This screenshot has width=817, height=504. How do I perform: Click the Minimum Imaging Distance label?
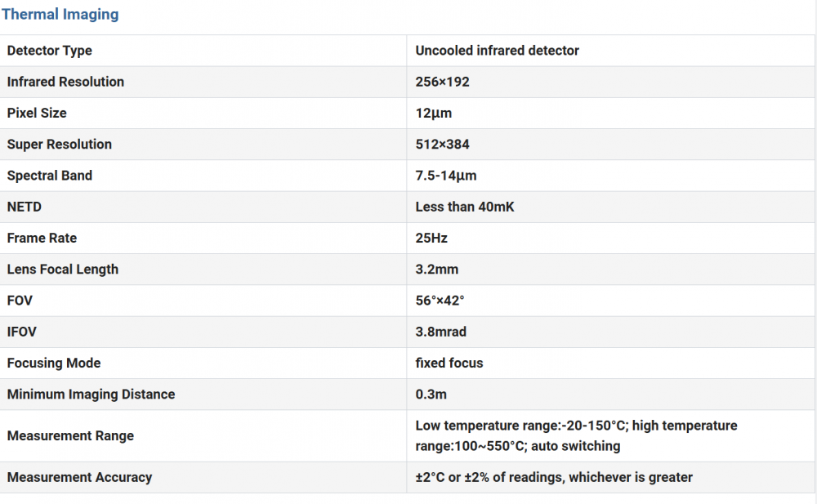click(x=91, y=395)
